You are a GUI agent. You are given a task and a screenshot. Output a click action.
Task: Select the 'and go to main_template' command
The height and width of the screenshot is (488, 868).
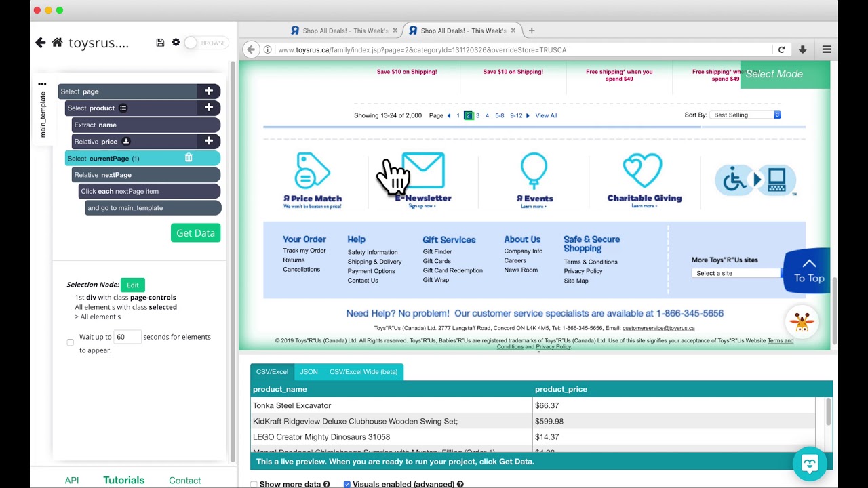(153, 208)
